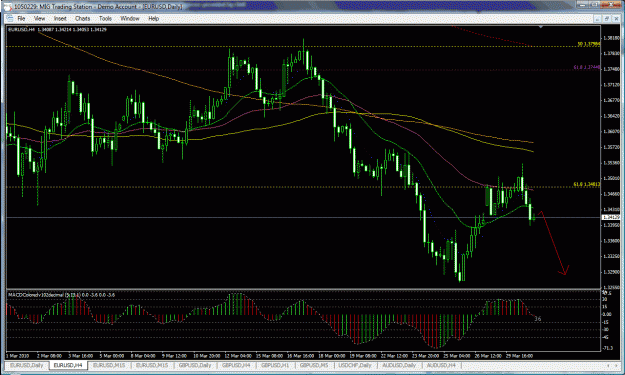The width and height of the screenshot is (625, 375).
Task: Click the '9 Mar 12:00' time axis label
Action: 175,355
